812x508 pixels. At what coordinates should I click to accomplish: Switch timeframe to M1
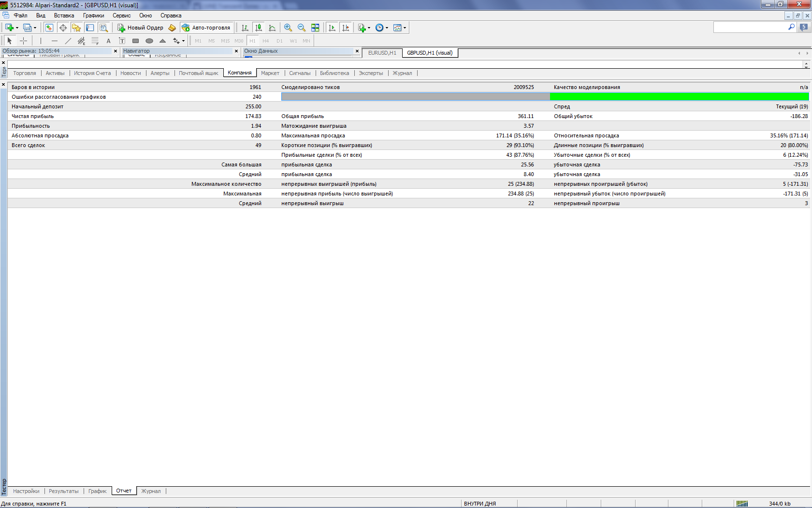click(198, 41)
